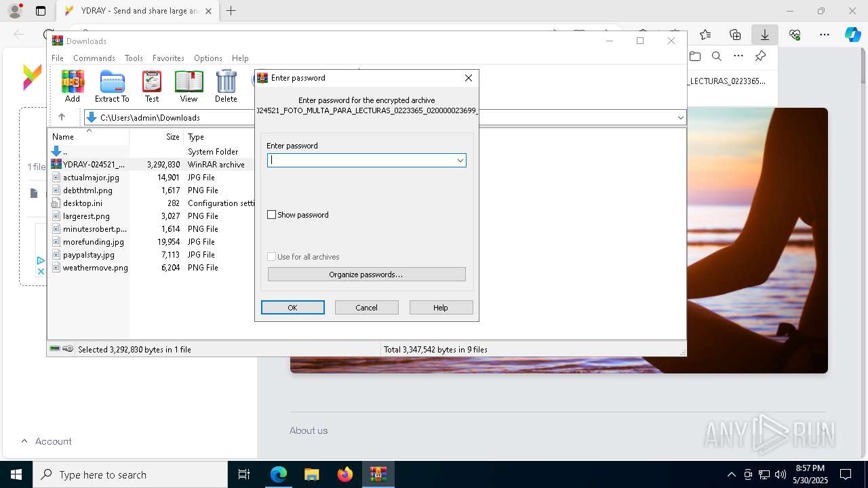Open a new Edge tab

(x=231, y=11)
